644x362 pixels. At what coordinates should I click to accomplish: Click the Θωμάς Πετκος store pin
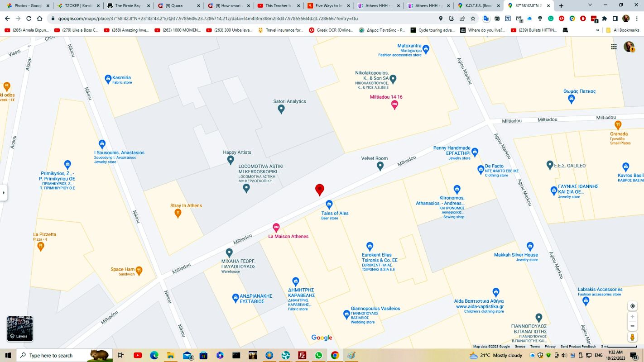click(x=572, y=98)
